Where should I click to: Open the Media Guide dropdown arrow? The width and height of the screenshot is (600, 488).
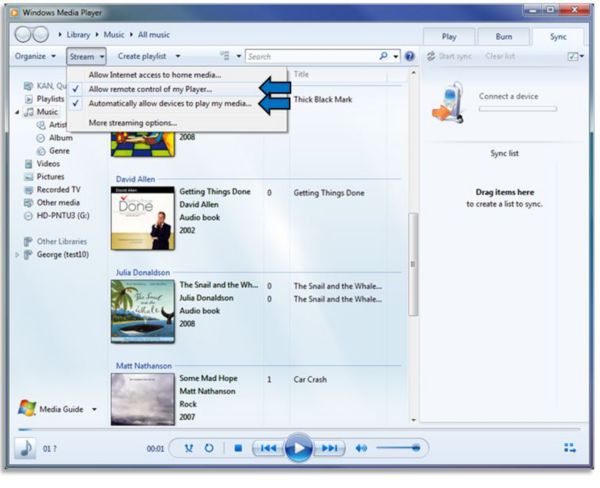point(94,409)
